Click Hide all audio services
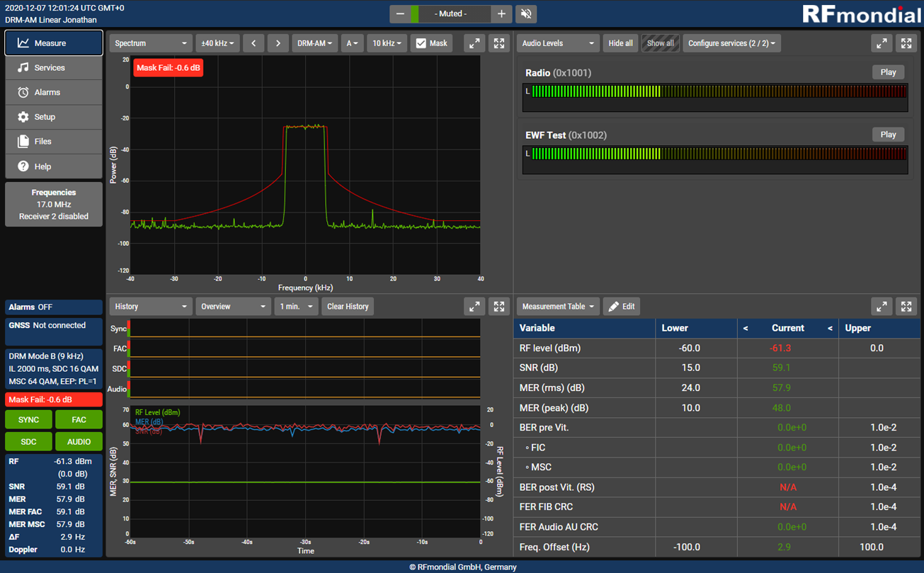The width and height of the screenshot is (924, 573). [x=620, y=43]
